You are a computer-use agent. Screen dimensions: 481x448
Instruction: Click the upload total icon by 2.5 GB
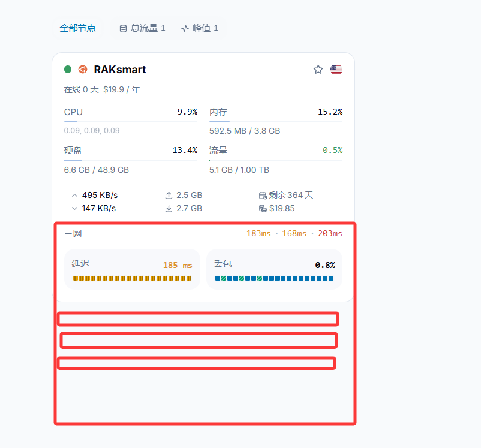pyautogui.click(x=169, y=196)
